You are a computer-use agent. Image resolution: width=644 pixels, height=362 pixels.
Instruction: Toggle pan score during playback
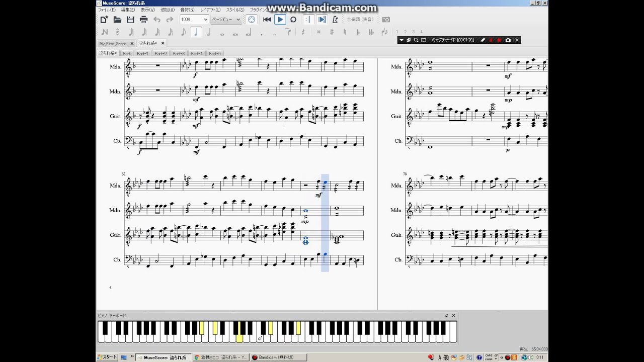coord(322,20)
